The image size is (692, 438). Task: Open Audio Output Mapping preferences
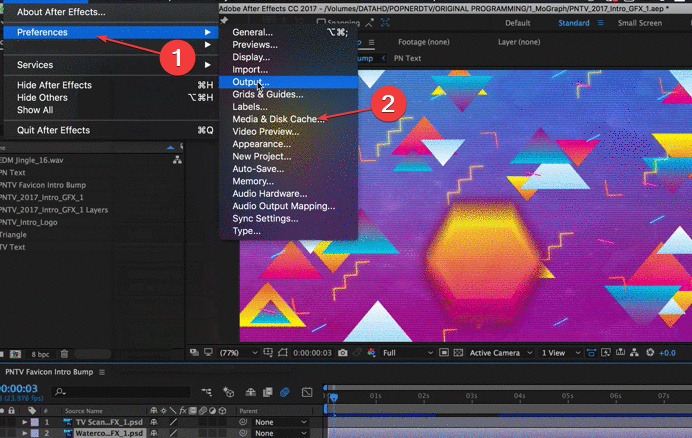[288, 206]
